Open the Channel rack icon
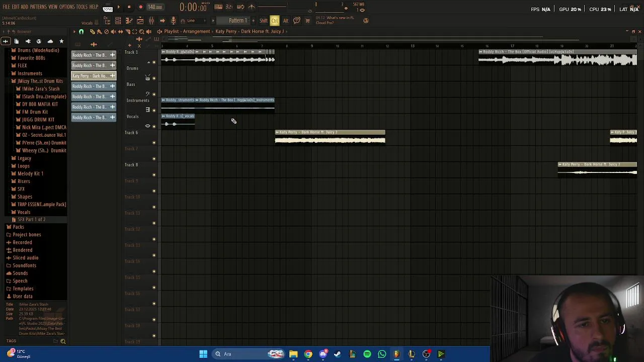The width and height of the screenshot is (644, 362). point(118,21)
